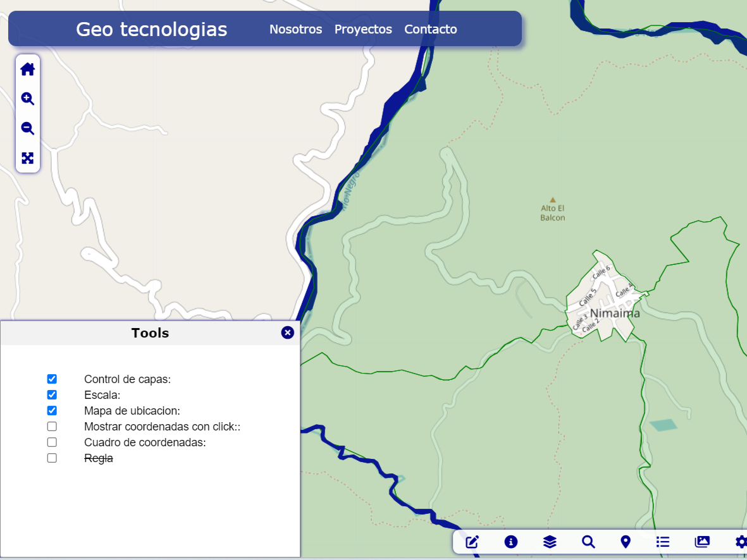This screenshot has width=747, height=560.
Task: Go to Proyectos in the navigation bar
Action: tap(363, 29)
